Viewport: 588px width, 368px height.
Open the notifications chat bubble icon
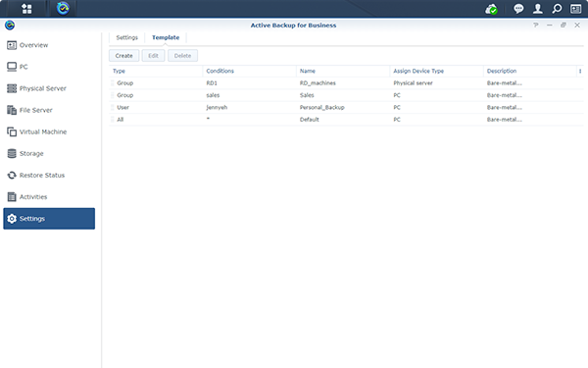click(518, 9)
